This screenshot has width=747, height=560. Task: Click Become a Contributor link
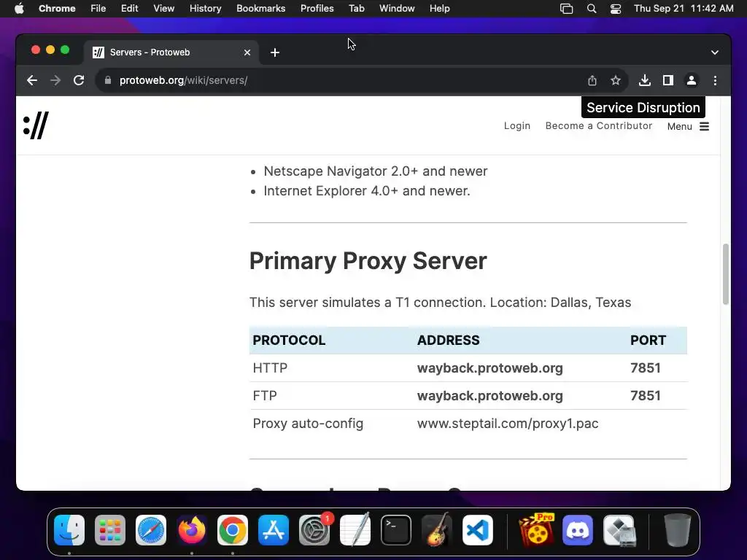pos(599,125)
